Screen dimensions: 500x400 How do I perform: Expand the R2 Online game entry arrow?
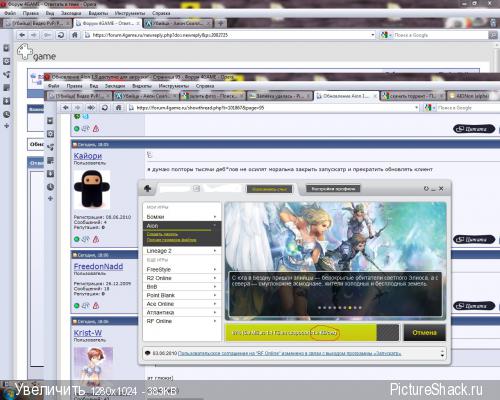pos(215,278)
